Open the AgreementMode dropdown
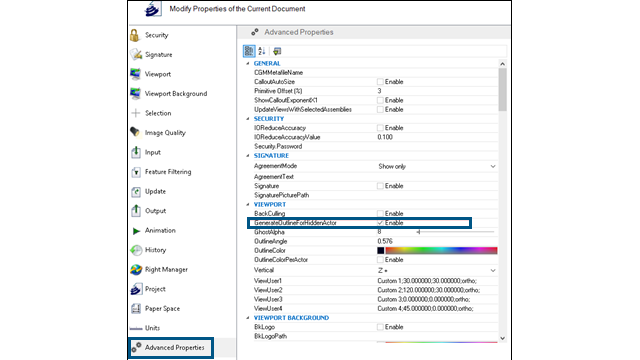Screen dimensions: 640x360 point(437,167)
